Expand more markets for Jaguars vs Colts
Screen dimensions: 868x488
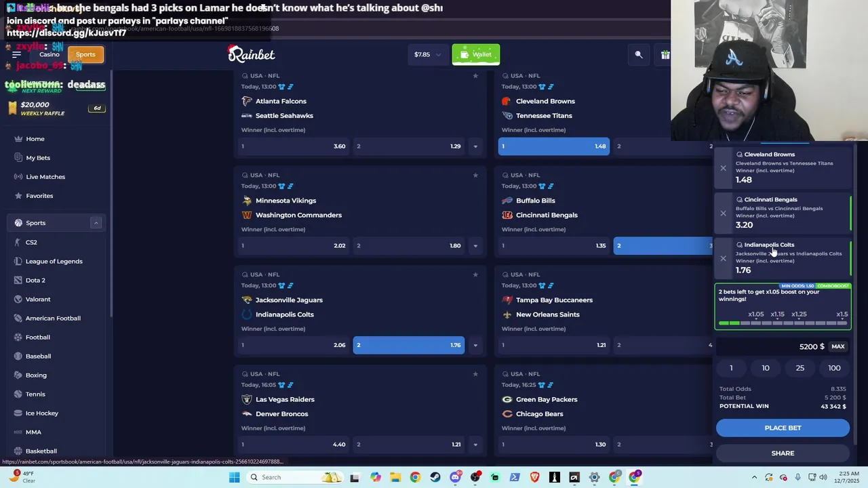pyautogui.click(x=475, y=345)
